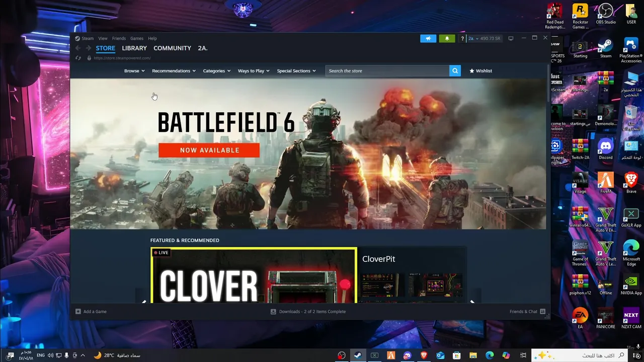Open the View menu

[x=103, y=38]
